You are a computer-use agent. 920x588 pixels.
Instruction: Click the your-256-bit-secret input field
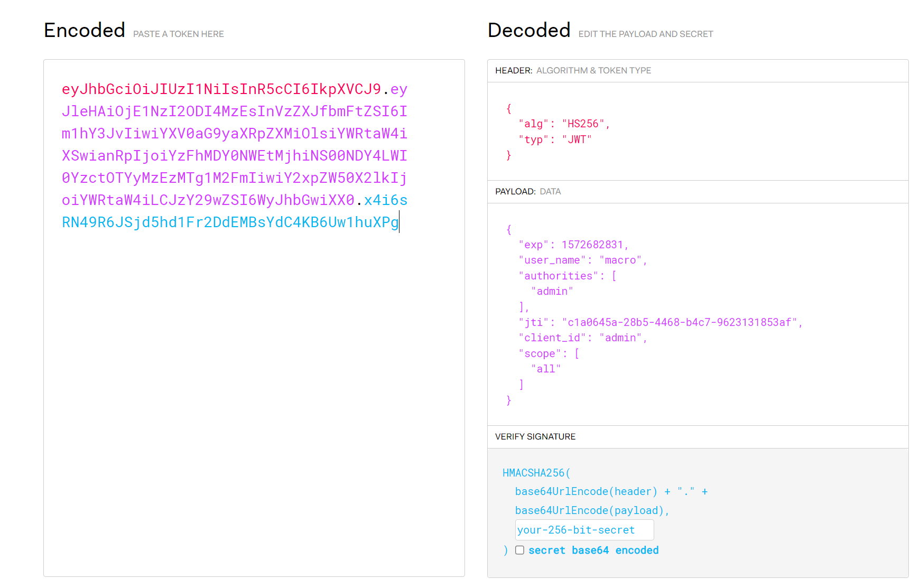(x=584, y=530)
